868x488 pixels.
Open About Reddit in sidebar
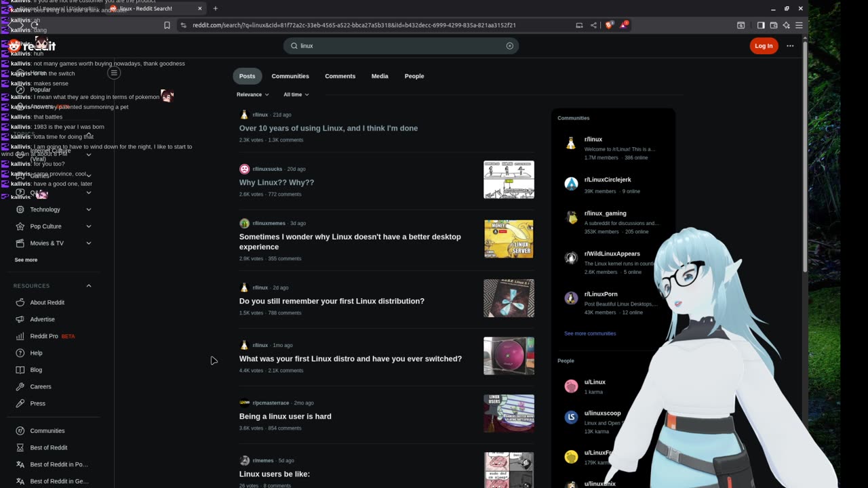(47, 302)
